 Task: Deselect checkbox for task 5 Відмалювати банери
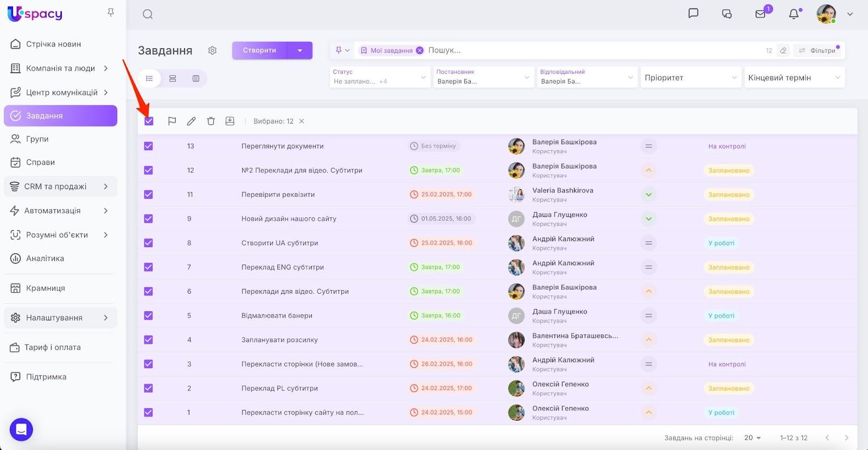tap(149, 316)
